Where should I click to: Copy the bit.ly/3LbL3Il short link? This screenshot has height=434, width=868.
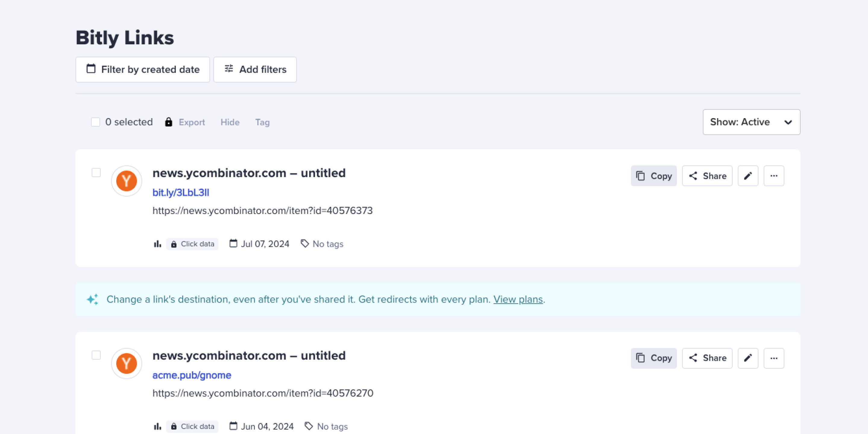point(654,176)
